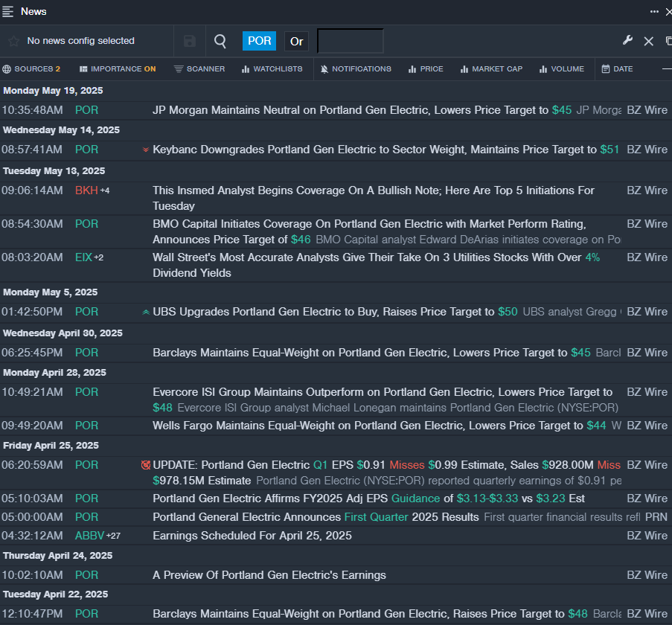Open the Price filter
The width and height of the screenshot is (672, 625).
pos(426,69)
